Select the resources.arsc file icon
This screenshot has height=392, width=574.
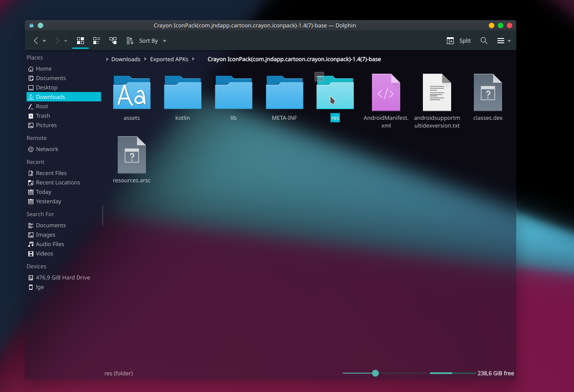click(x=132, y=154)
